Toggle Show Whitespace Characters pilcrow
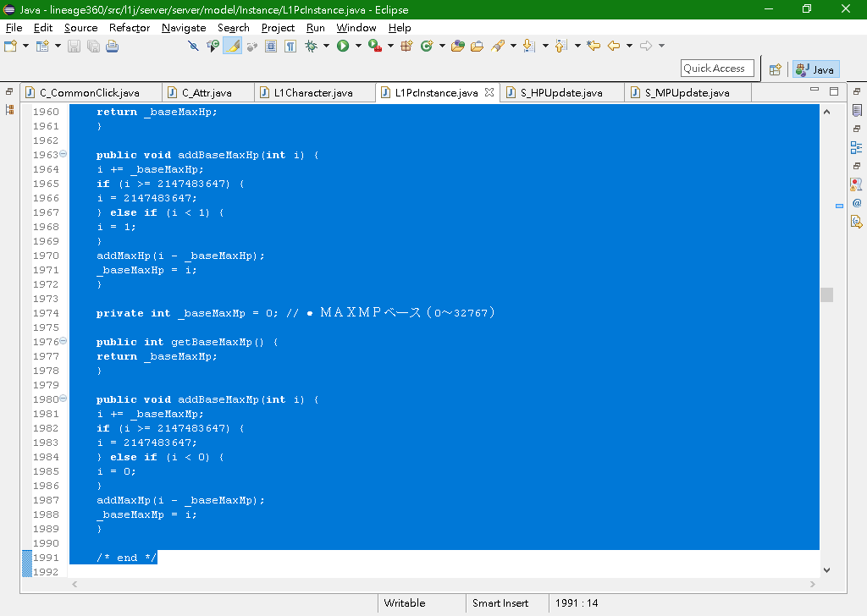The width and height of the screenshot is (867, 616). [290, 46]
